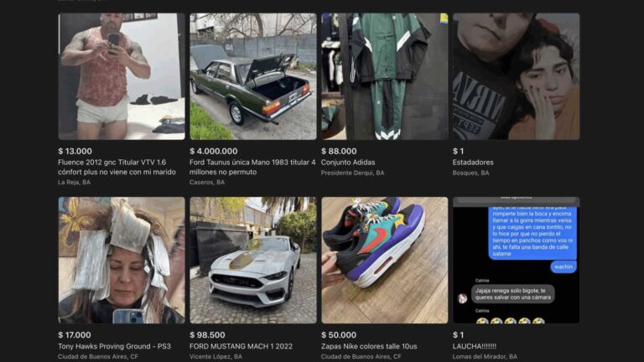Click FORD MUSTANG MACH 1 2022 title
Viewport: 644px width, 362px height.
241,346
